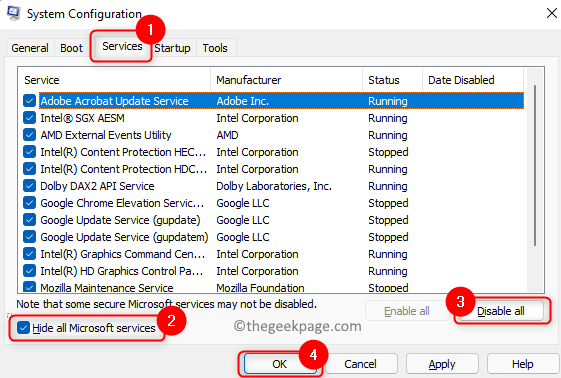
Task: Click the Mozilla Foundation manufacturer cell
Action: point(260,288)
